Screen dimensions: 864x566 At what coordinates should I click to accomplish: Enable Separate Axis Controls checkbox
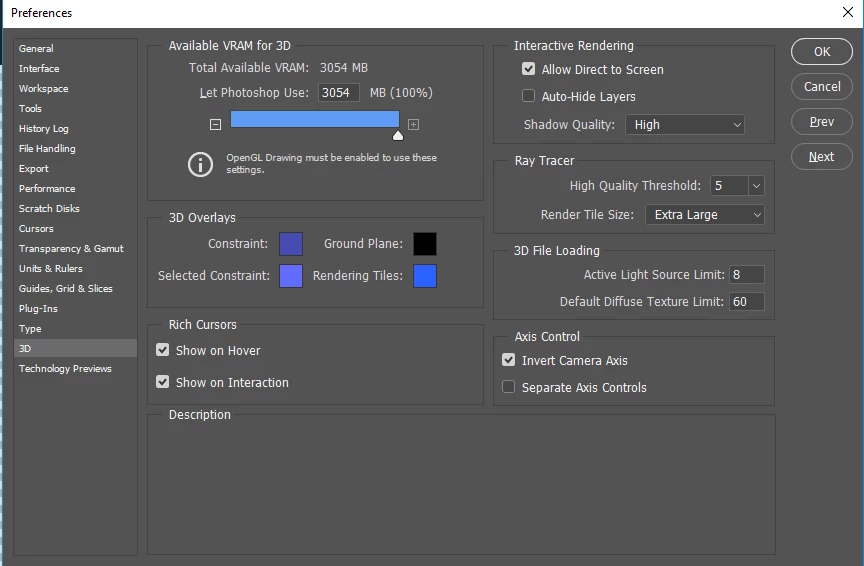click(x=509, y=387)
